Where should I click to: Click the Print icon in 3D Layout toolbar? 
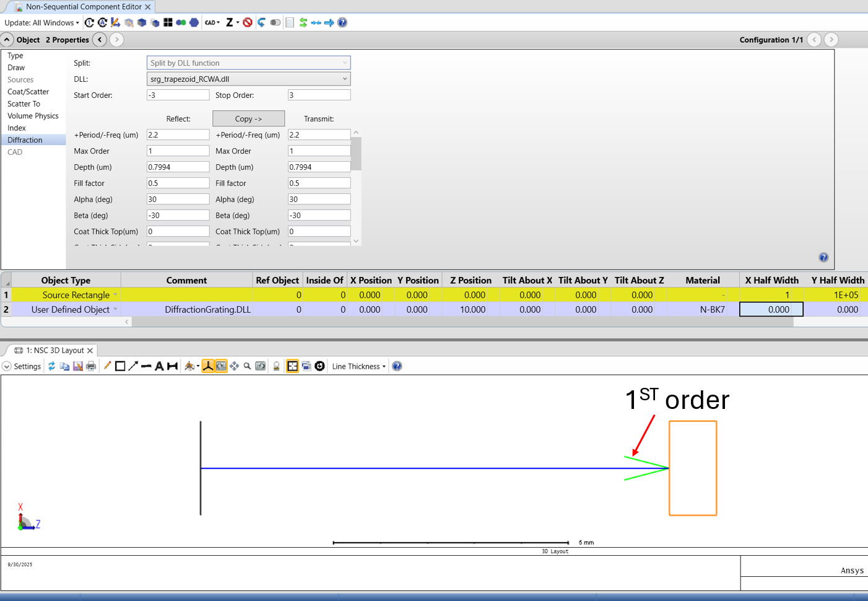91,366
